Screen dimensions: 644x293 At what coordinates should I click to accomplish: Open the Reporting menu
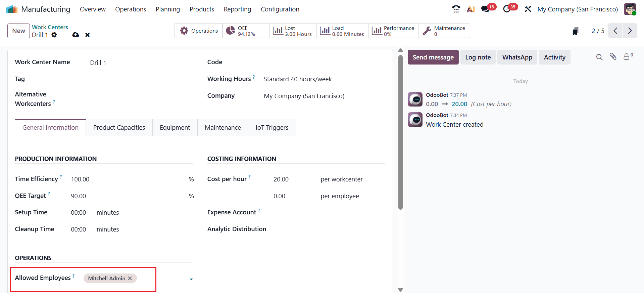238,9
